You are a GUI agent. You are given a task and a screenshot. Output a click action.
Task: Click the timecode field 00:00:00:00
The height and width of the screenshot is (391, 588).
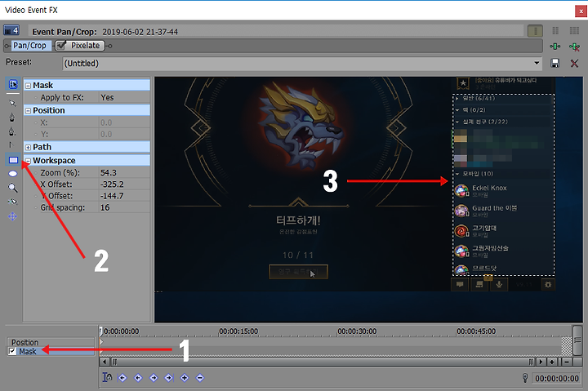click(556, 379)
